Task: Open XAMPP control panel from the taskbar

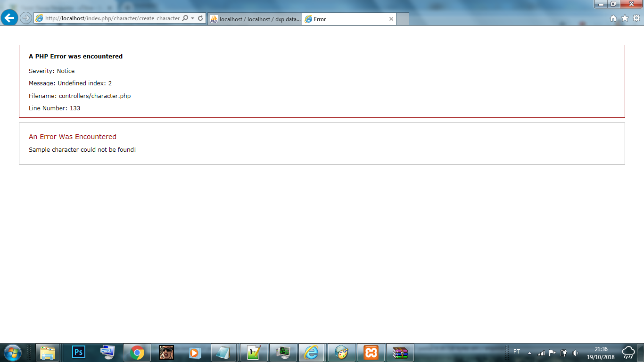Action: click(371, 352)
